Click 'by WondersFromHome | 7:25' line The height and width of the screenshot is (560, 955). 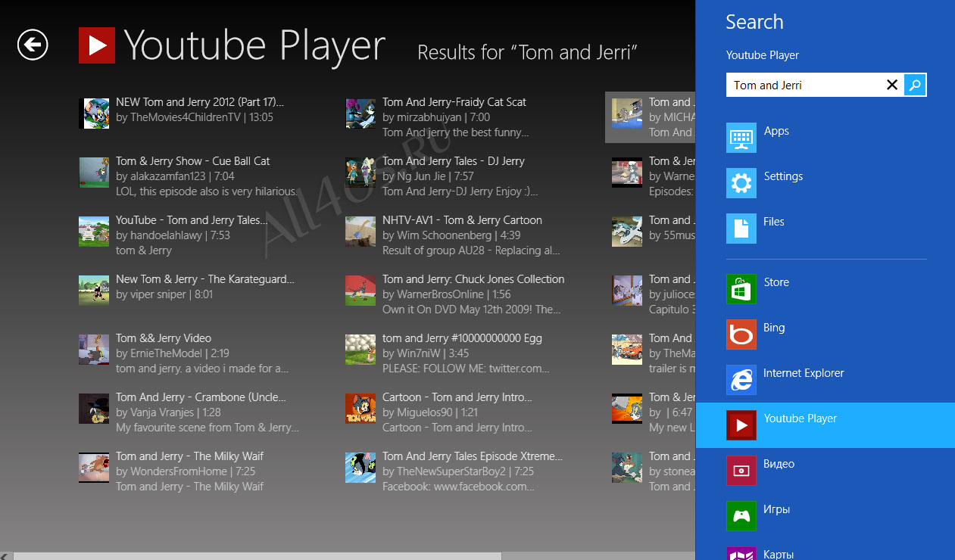186,471
